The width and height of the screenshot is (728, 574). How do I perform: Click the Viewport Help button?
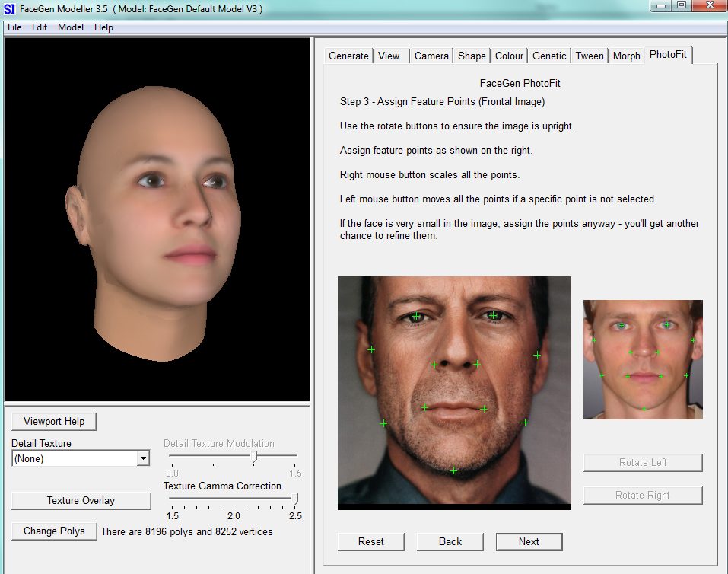coord(53,421)
